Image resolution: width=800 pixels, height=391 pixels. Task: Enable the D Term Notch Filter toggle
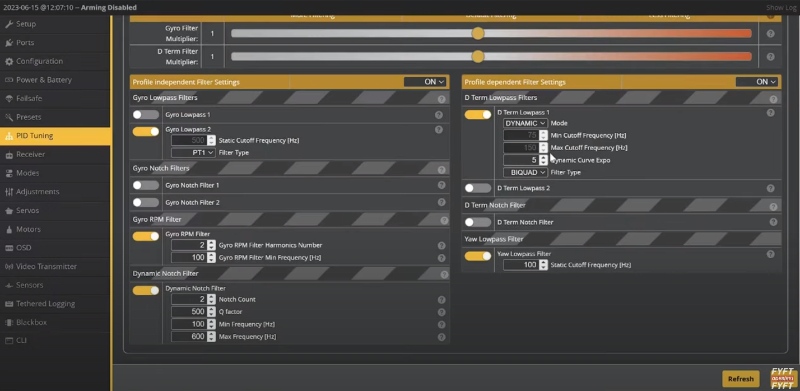478,223
